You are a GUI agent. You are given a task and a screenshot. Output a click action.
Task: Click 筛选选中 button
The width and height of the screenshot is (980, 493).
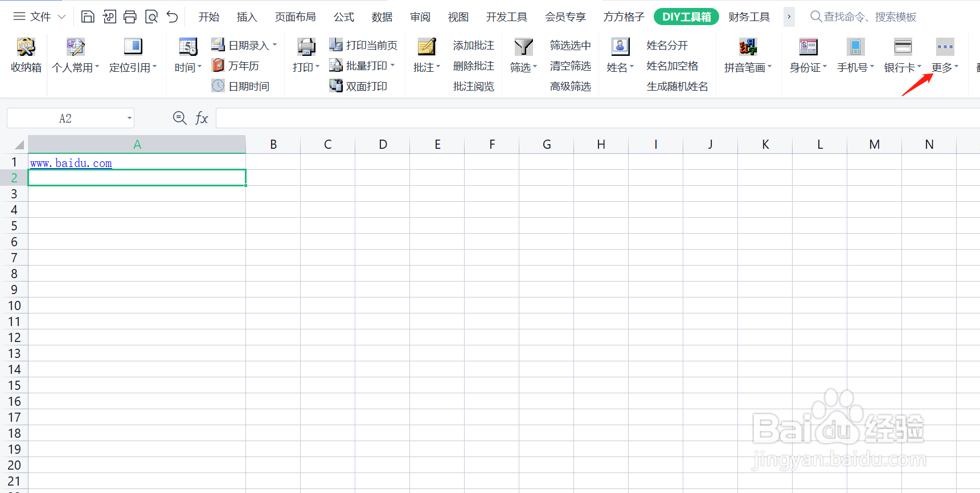(x=570, y=45)
